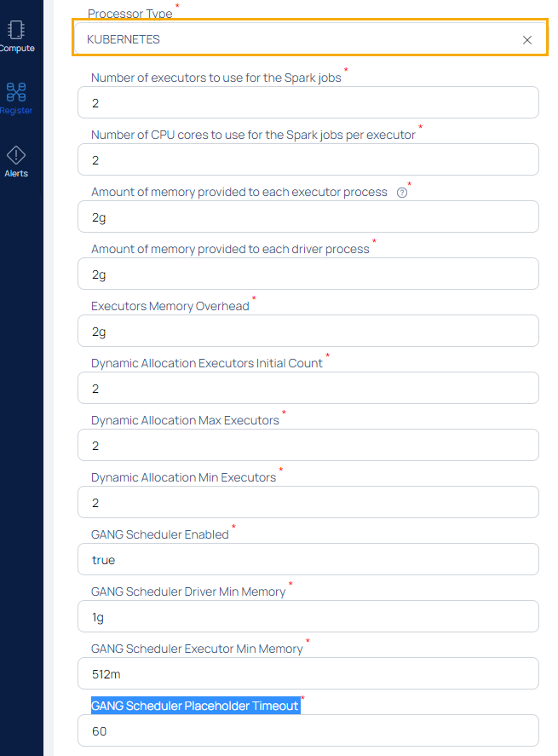Click the Amount of memory per executor process label
The height and width of the screenshot is (756, 558).
pos(239,192)
